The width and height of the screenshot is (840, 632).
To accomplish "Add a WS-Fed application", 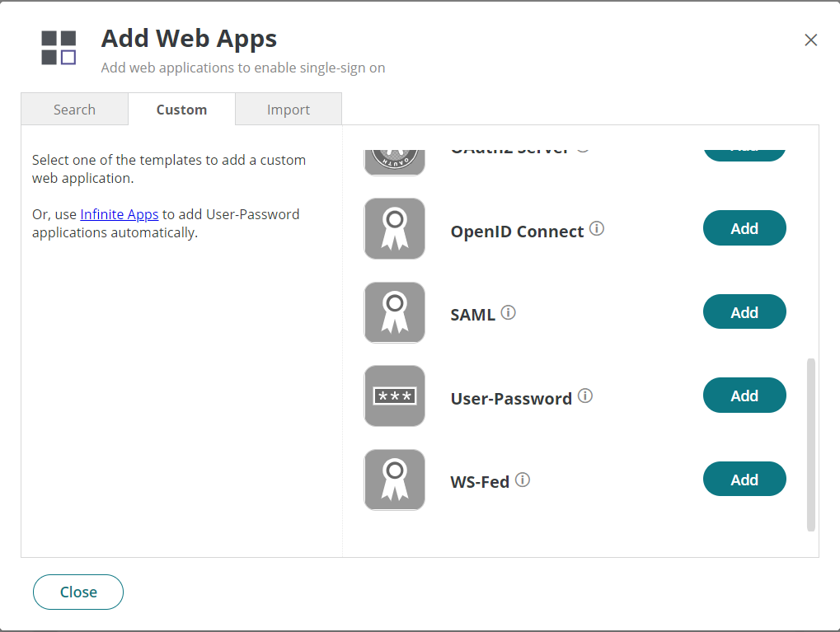I will pos(744,479).
